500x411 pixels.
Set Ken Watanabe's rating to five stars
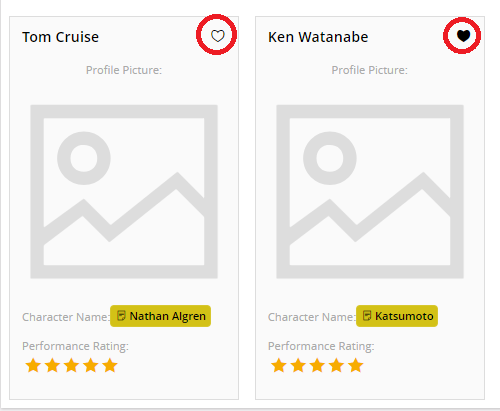[x=356, y=365]
